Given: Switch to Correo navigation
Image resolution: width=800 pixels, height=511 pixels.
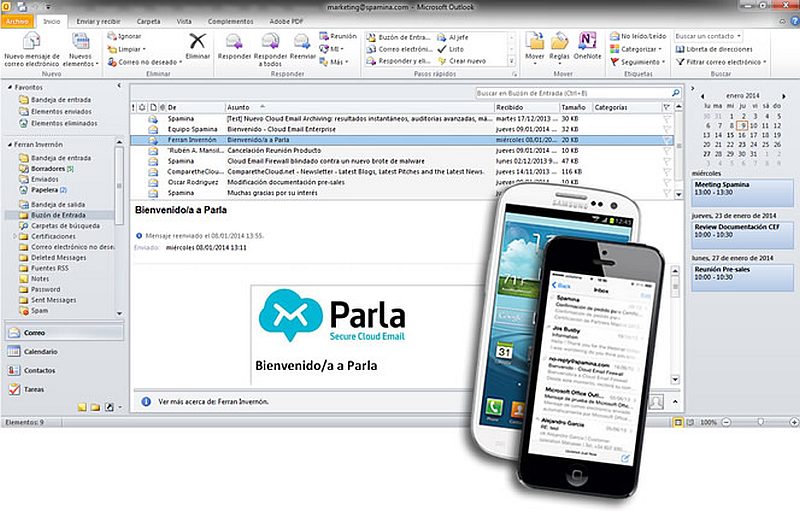Looking at the screenshot, I should pos(64,333).
